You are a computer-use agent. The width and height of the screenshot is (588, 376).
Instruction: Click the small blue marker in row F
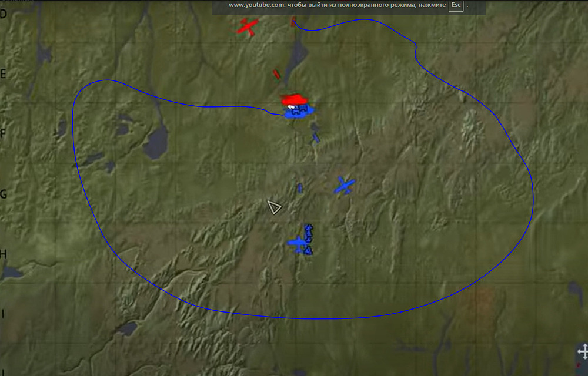tap(316, 137)
